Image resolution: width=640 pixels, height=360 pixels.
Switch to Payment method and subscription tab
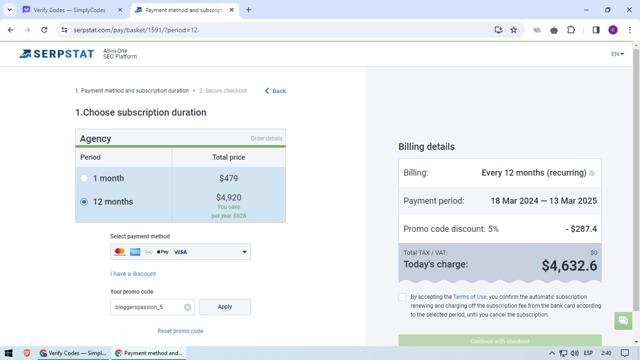(184, 10)
